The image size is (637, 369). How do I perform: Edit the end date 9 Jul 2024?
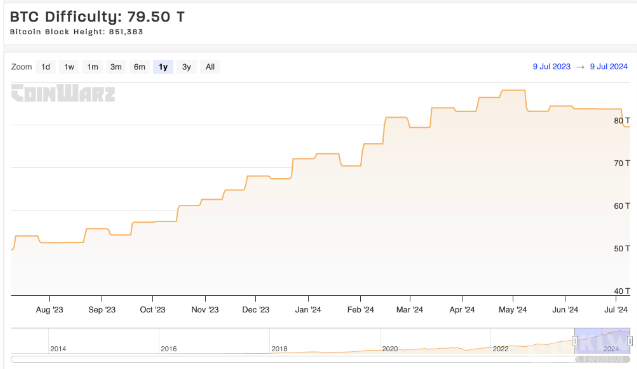tap(609, 67)
